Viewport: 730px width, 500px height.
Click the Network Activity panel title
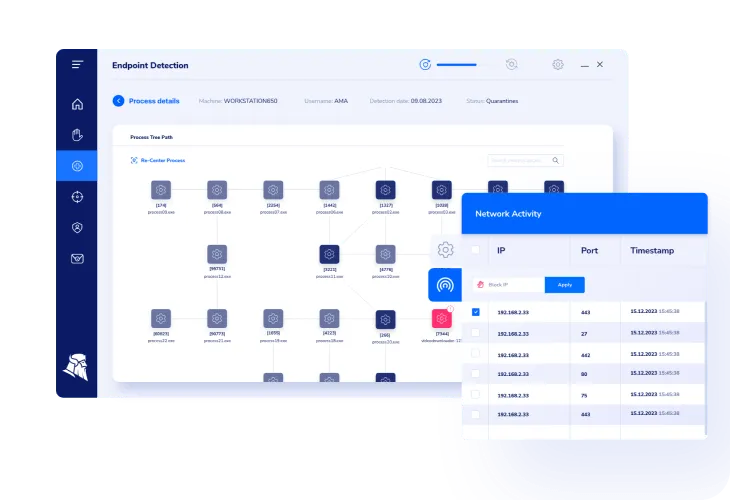pyautogui.click(x=508, y=214)
